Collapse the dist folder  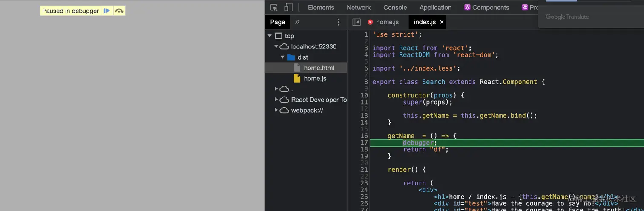[282, 57]
